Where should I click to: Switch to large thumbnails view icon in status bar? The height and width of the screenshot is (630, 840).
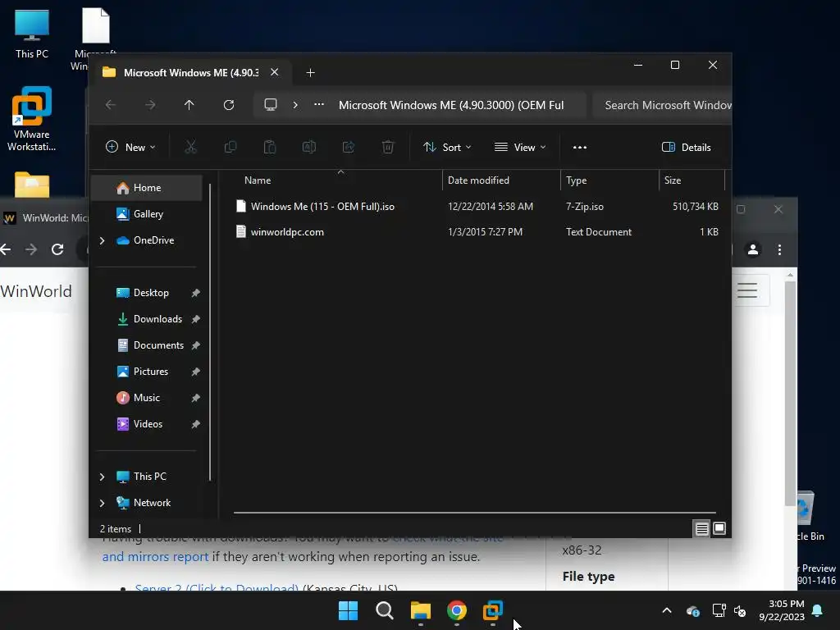719,529
